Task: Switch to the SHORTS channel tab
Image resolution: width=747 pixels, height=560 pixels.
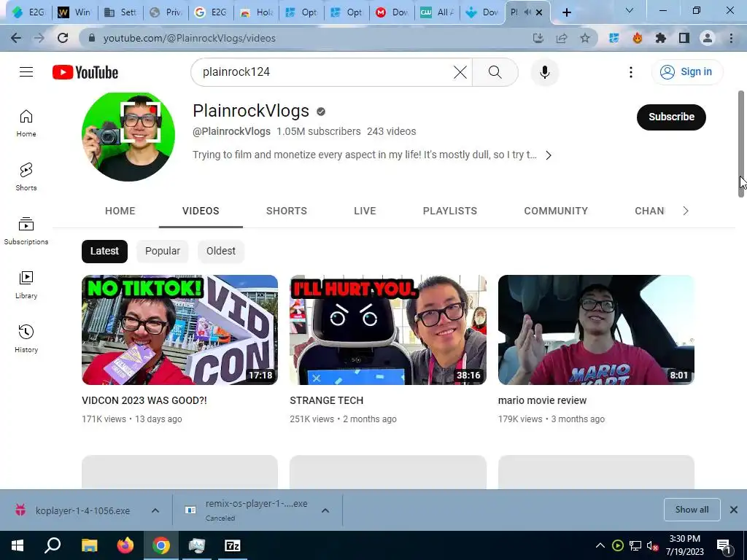Action: [x=286, y=211]
